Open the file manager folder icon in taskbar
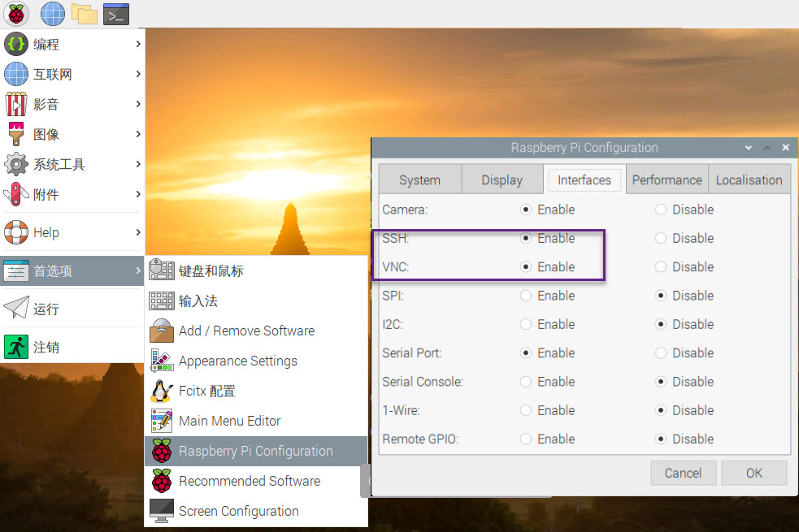Viewport: 799px width, 532px height. coord(84,14)
